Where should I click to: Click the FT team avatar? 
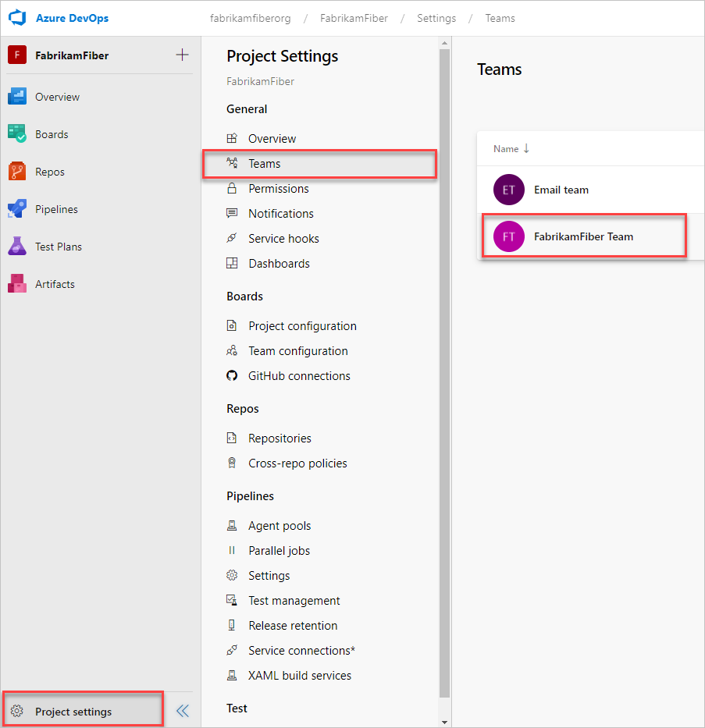[x=508, y=236]
